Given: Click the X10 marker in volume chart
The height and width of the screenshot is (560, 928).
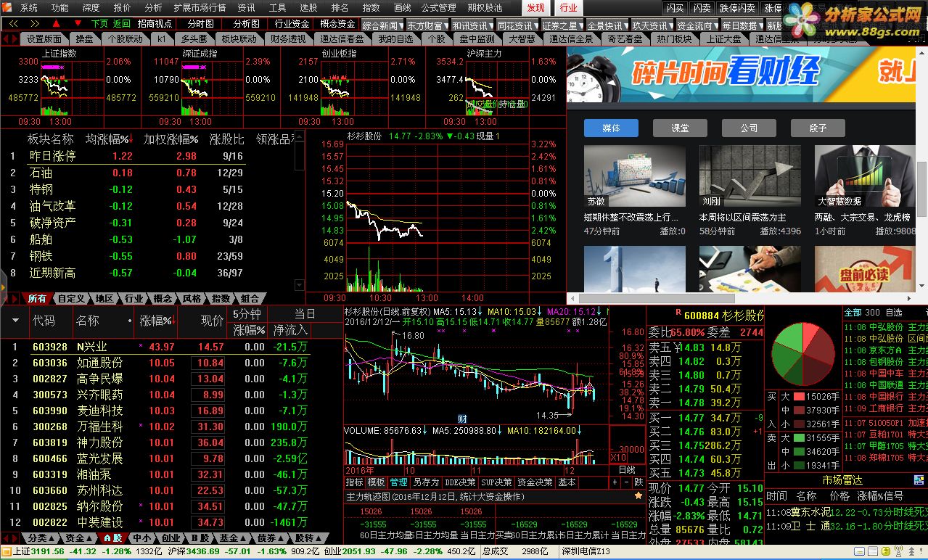Looking at the screenshot, I should pyautogui.click(x=617, y=458).
